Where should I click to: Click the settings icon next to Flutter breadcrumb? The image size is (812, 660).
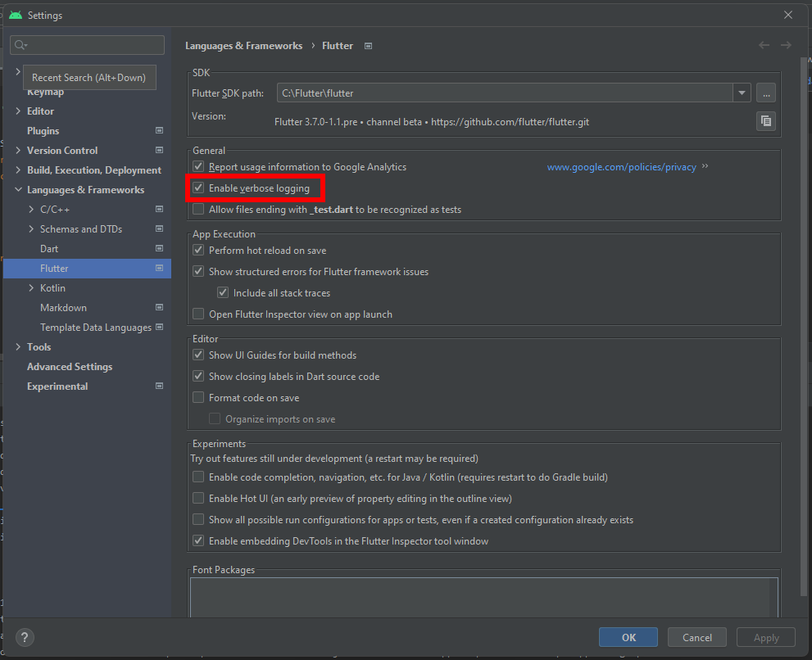pyautogui.click(x=367, y=46)
